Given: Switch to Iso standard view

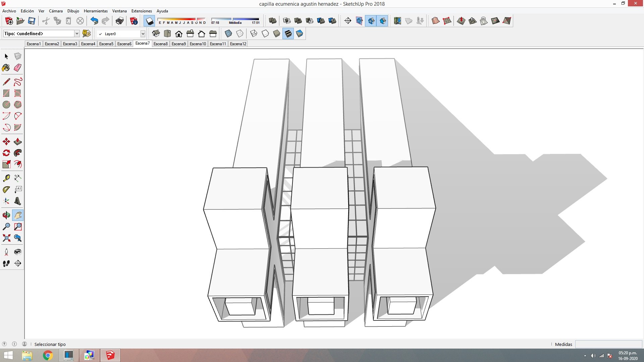Looking at the screenshot, I should click(x=156, y=34).
